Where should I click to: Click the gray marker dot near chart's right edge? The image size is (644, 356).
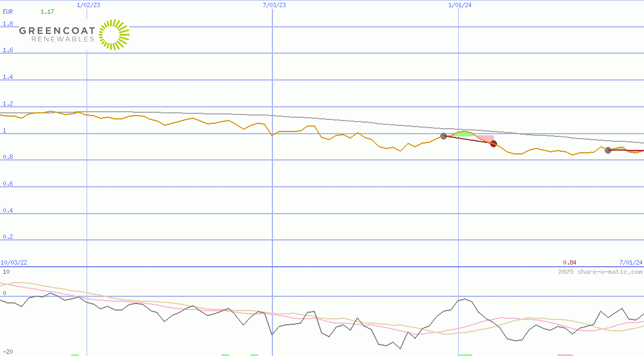(608, 150)
